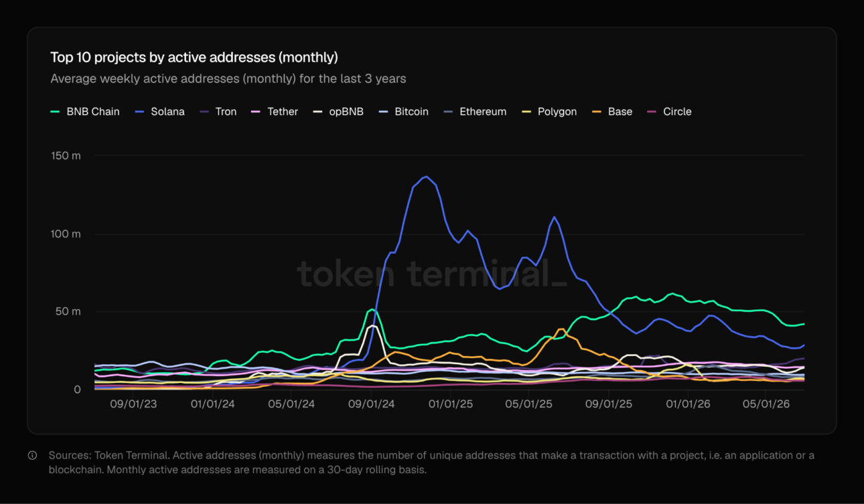Click the chart subtitle about last 3 years
The image size is (864, 504).
pyautogui.click(x=228, y=78)
